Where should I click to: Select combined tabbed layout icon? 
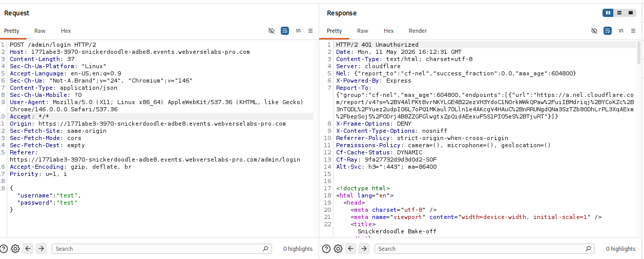pos(631,13)
